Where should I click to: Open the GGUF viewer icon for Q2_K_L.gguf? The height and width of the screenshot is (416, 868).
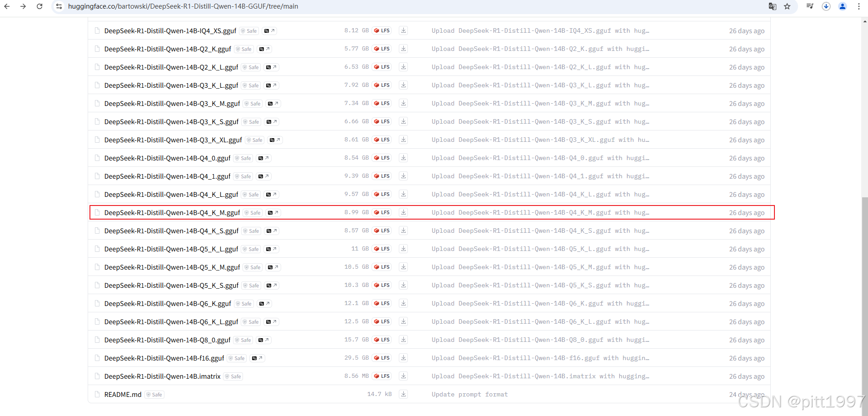[271, 67]
